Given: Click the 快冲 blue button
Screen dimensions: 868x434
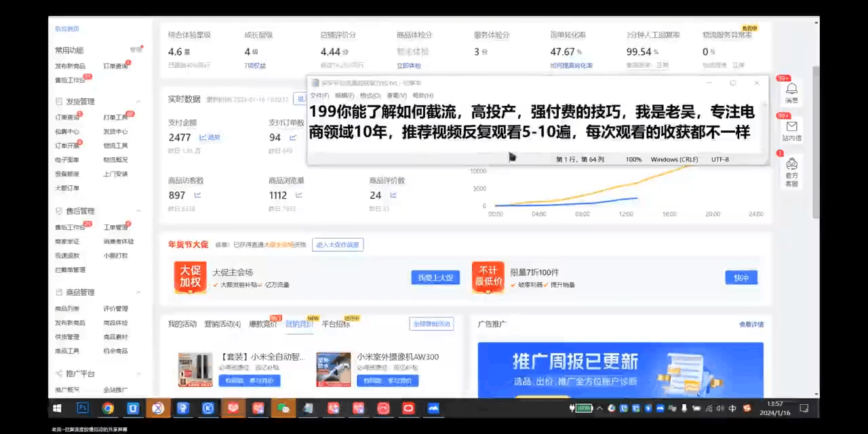Looking at the screenshot, I should pos(741,278).
